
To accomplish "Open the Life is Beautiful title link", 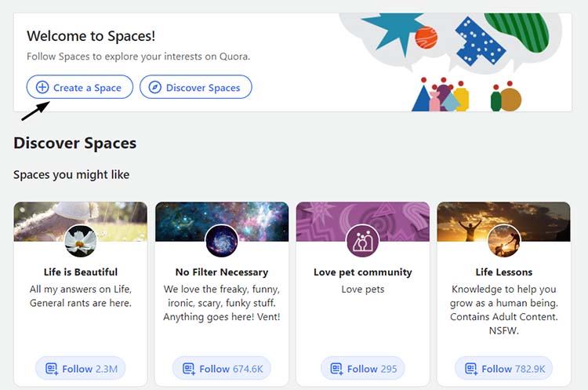I will [x=81, y=272].
